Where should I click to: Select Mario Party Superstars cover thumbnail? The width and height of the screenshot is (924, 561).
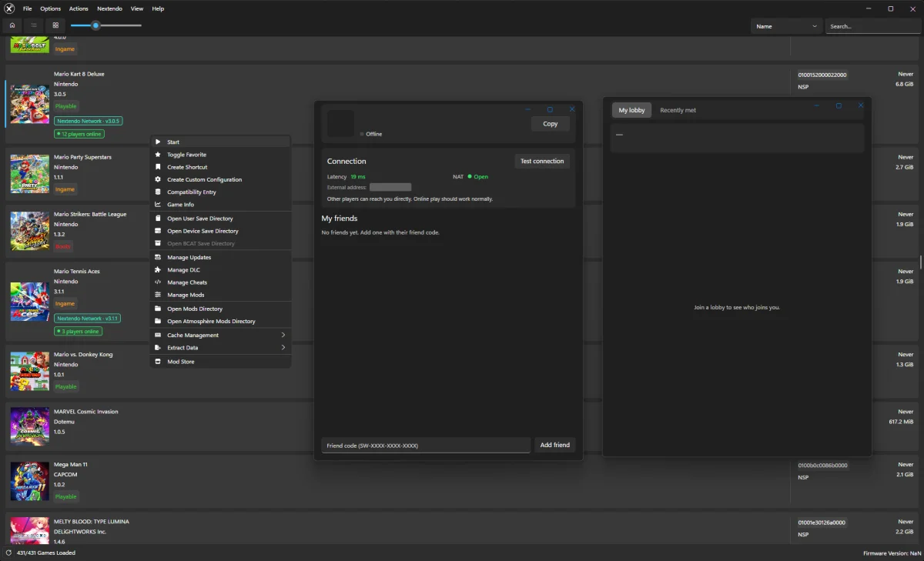[x=30, y=173]
